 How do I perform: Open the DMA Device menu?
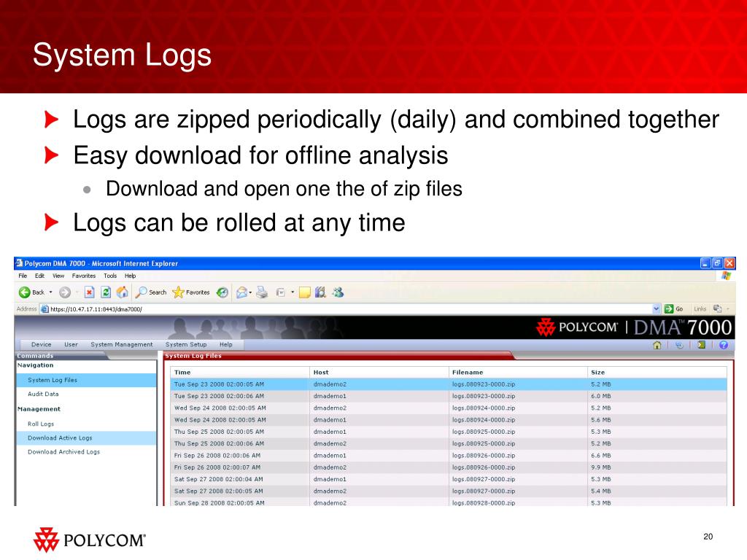pyautogui.click(x=42, y=344)
